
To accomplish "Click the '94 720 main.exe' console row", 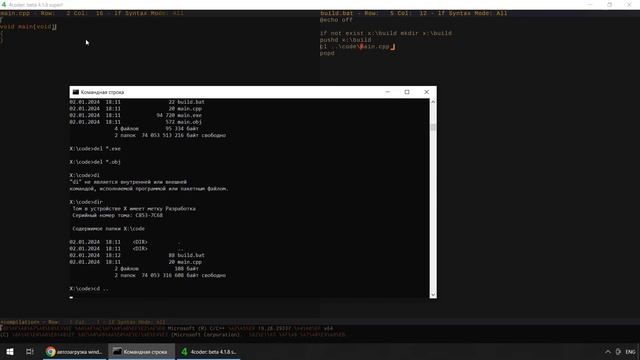I will tap(136, 116).
